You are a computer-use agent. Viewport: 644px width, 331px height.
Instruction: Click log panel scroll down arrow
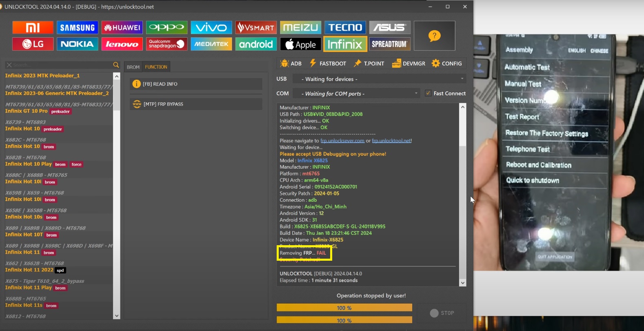pyautogui.click(x=462, y=282)
